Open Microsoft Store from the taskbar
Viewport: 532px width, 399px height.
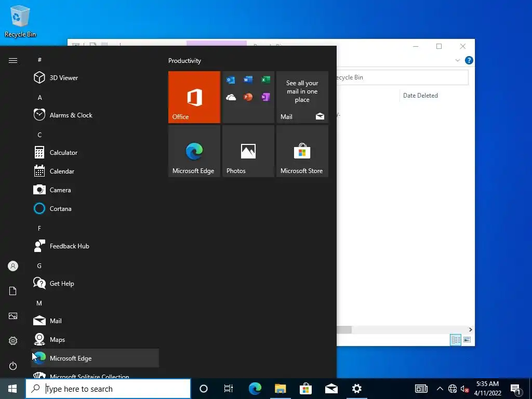(x=305, y=389)
